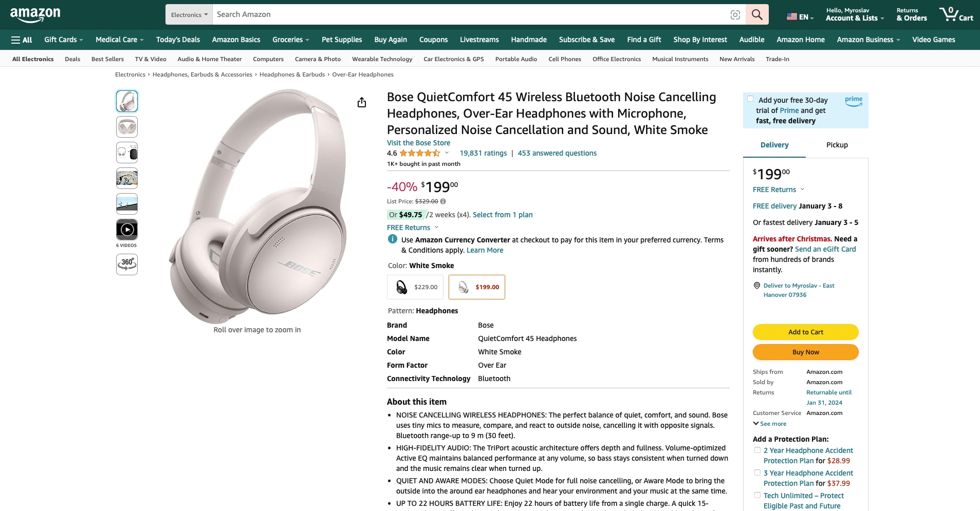Expand See more seller details

point(770,424)
